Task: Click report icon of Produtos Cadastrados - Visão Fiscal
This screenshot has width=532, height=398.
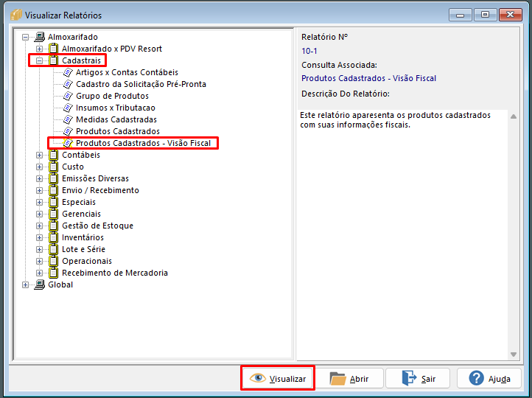Action: tap(69, 143)
